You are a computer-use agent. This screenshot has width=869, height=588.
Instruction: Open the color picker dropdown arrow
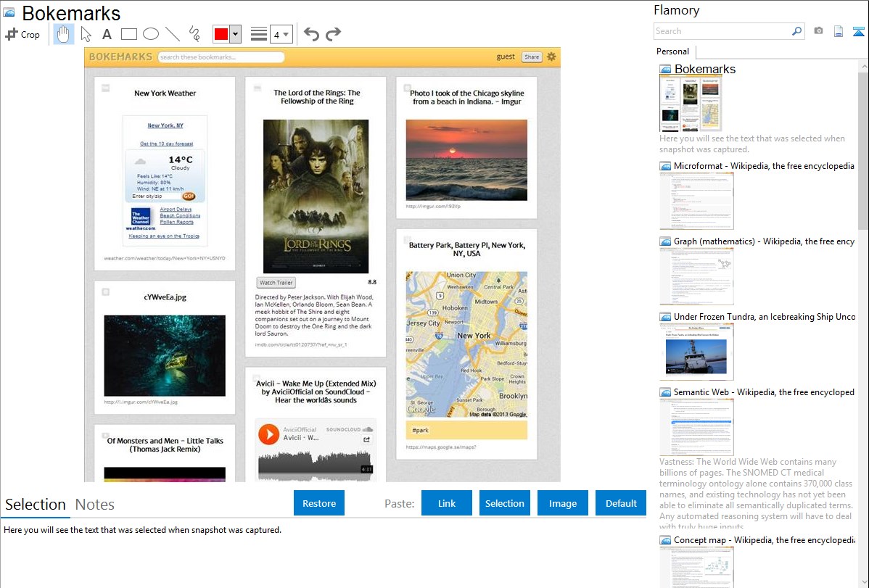click(235, 34)
